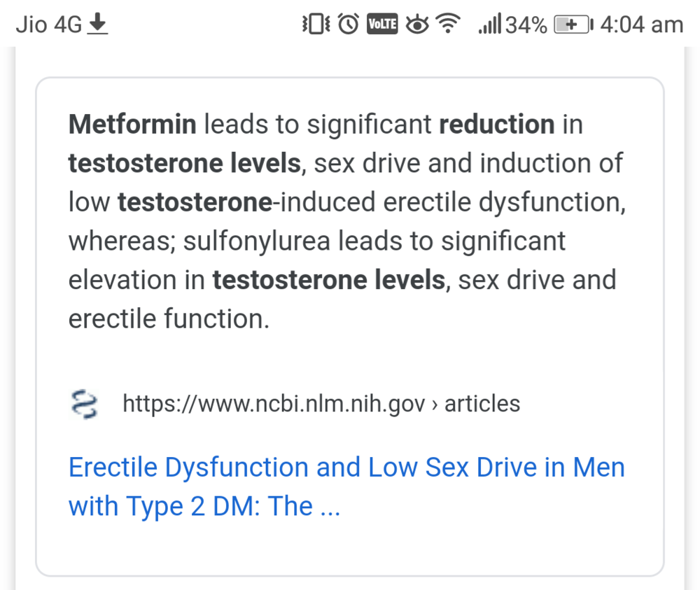This screenshot has width=700, height=590.
Task: Tap the VoLTE indicator icon
Action: (x=382, y=25)
